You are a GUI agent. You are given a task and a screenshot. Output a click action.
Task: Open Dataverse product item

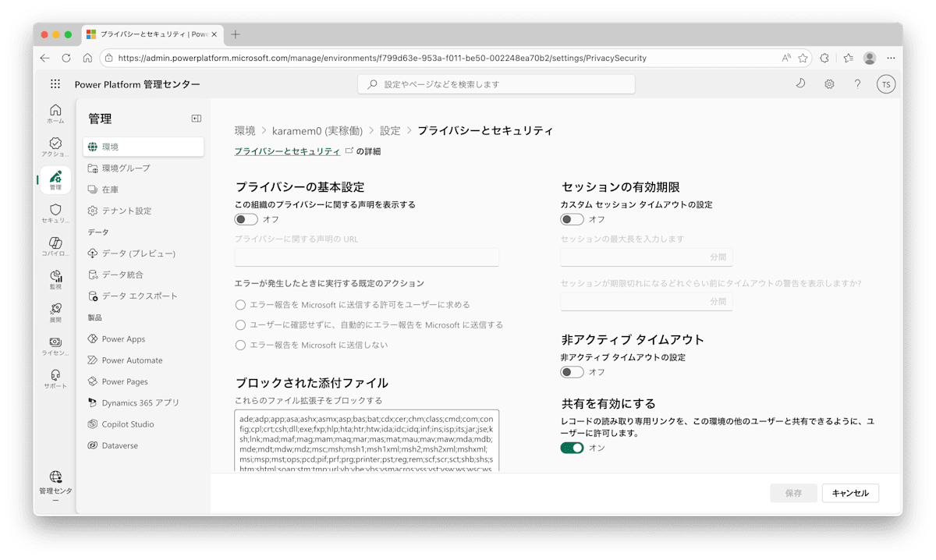[x=144, y=445]
